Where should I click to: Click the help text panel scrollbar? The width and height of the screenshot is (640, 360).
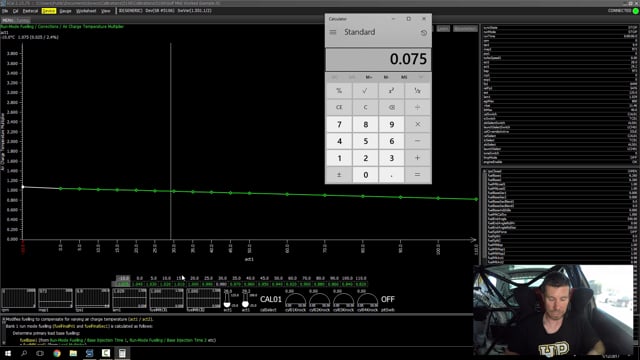[x=4, y=331]
